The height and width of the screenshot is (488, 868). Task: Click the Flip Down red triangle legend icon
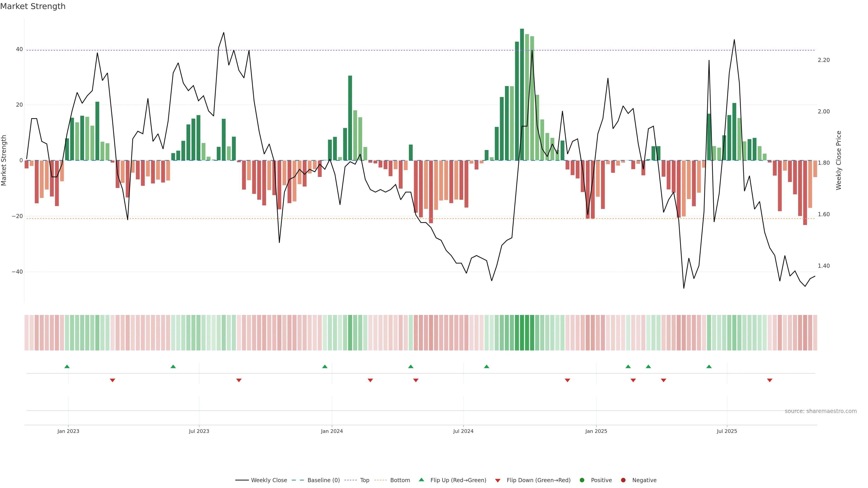click(498, 481)
